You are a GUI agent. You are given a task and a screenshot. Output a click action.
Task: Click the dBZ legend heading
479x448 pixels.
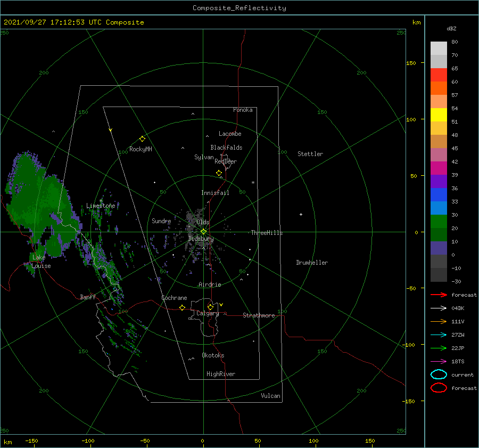(451, 28)
